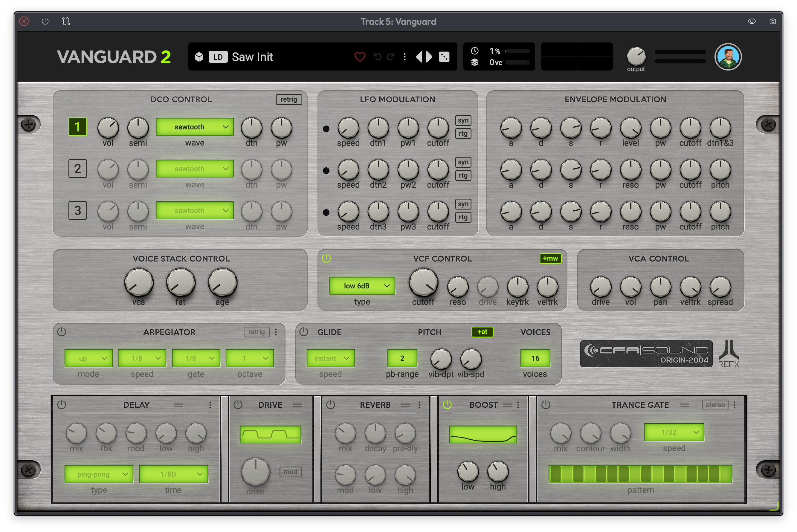Favorite the Saw Init preset with heart
797x532 pixels.
click(360, 57)
